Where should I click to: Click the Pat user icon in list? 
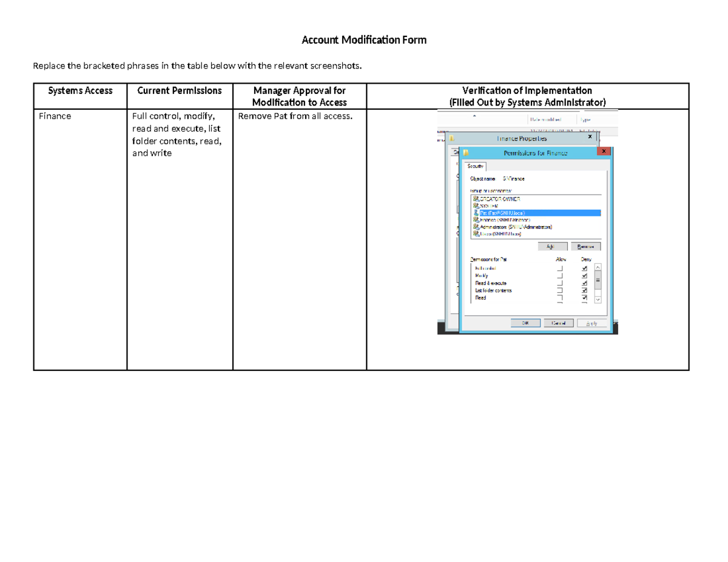(476, 213)
